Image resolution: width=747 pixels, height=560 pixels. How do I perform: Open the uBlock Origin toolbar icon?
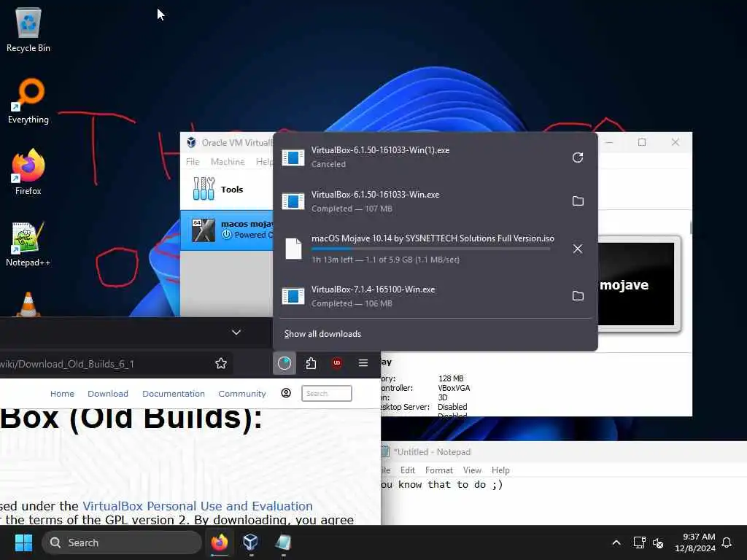[x=337, y=363]
